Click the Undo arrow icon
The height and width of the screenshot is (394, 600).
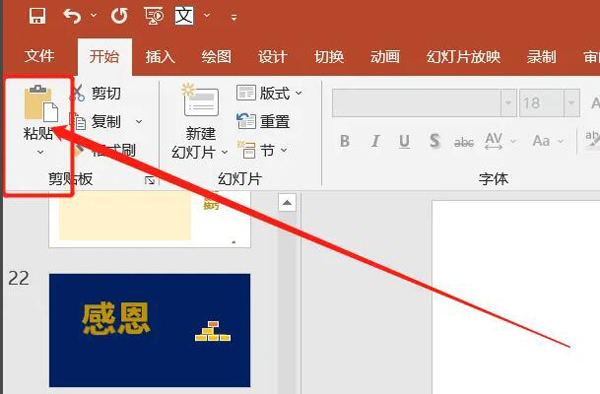click(x=72, y=16)
